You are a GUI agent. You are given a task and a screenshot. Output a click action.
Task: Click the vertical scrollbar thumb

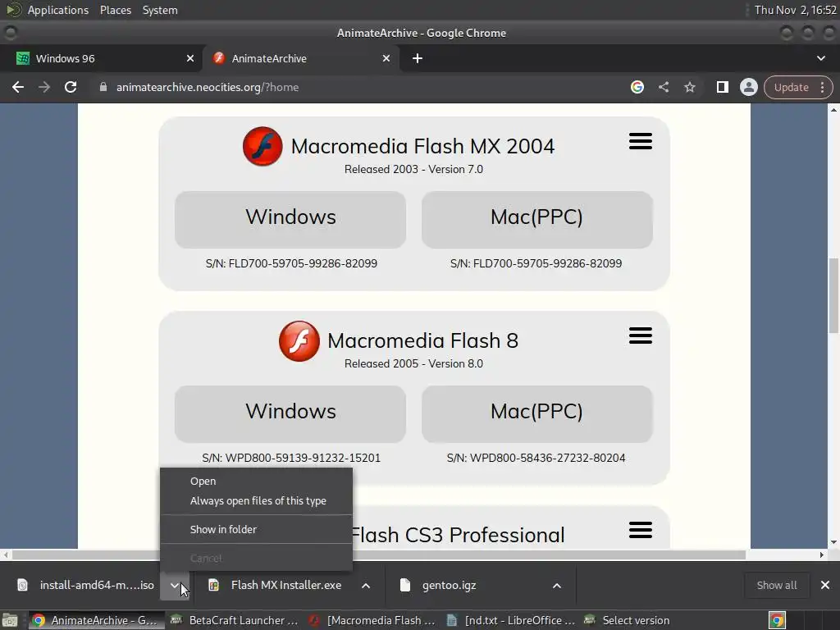(x=833, y=294)
